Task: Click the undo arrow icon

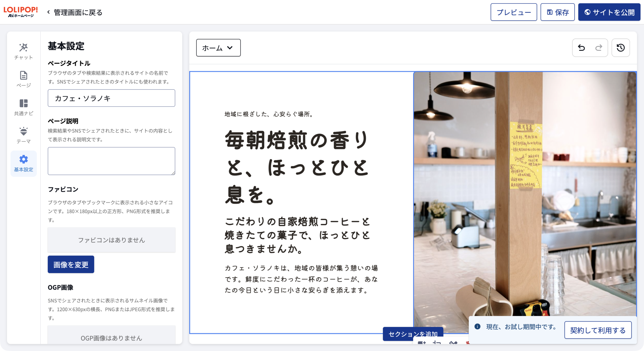Action: coord(581,47)
